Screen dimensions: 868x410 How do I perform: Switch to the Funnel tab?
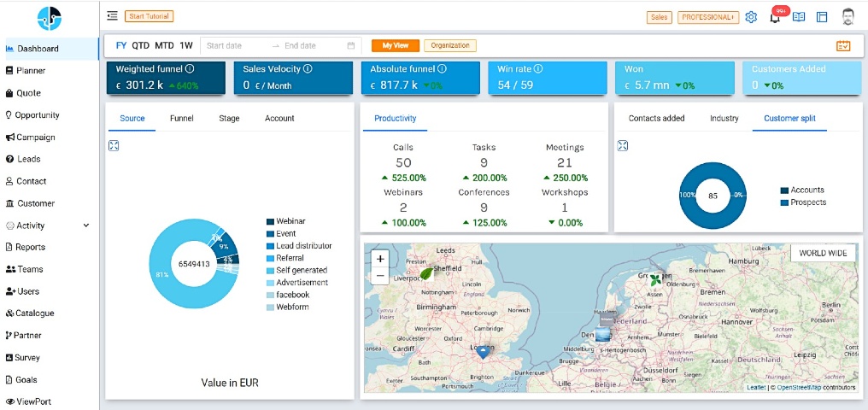click(182, 118)
